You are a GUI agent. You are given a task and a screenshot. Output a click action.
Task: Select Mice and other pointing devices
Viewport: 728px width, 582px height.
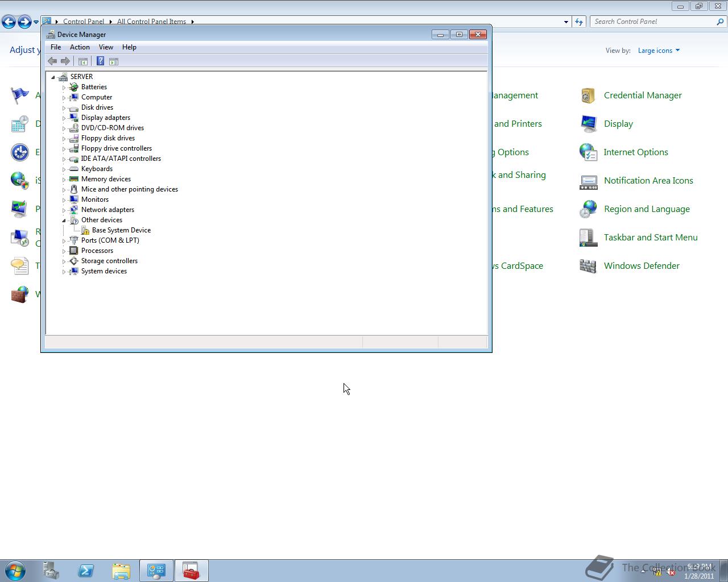pos(130,189)
